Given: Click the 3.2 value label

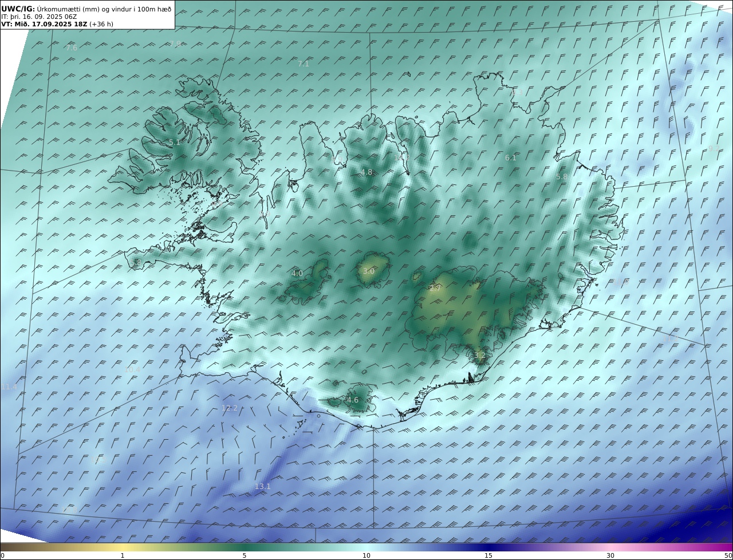Looking at the screenshot, I should [480, 356].
